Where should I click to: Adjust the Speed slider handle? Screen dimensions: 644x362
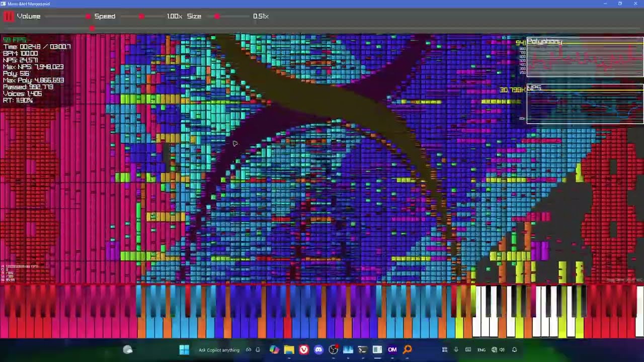pyautogui.click(x=141, y=17)
